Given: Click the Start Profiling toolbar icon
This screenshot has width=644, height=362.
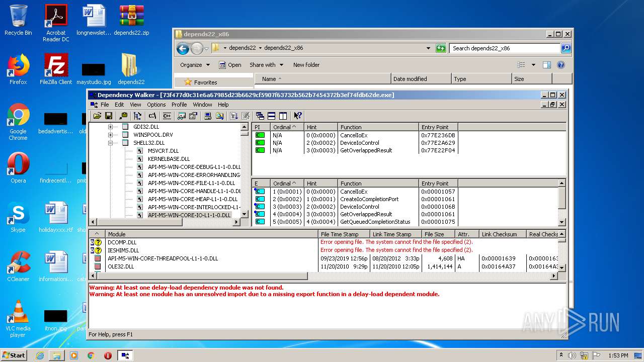Looking at the screenshot, I should 234,116.
